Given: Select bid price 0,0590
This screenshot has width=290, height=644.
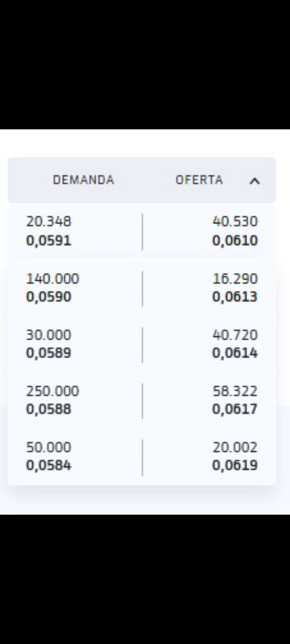Looking at the screenshot, I should coord(49,297).
